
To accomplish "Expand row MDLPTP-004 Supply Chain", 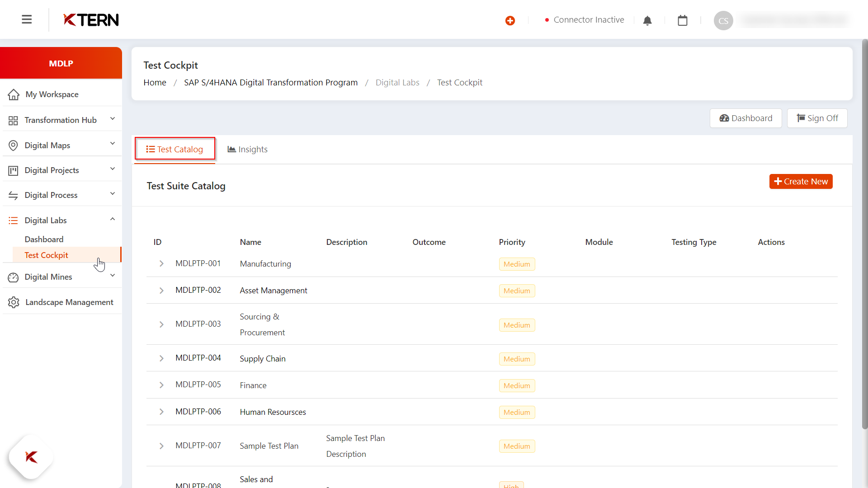I will click(161, 358).
